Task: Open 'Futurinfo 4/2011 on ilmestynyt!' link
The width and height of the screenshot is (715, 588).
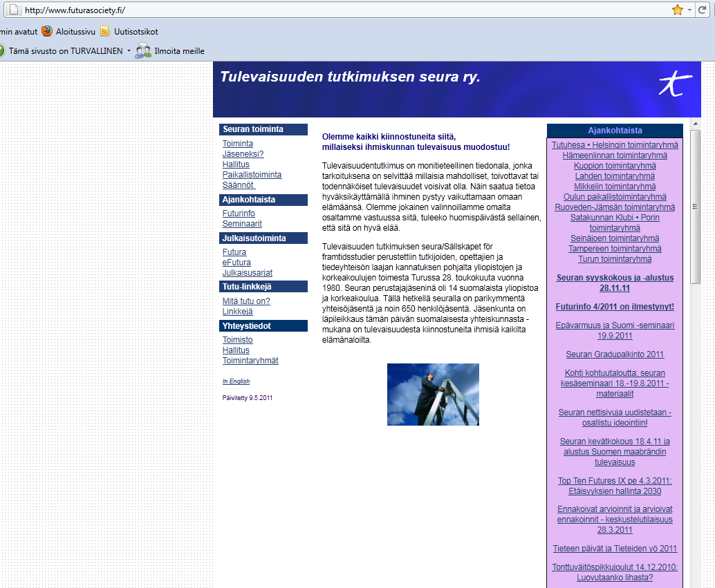Action: pos(615,307)
